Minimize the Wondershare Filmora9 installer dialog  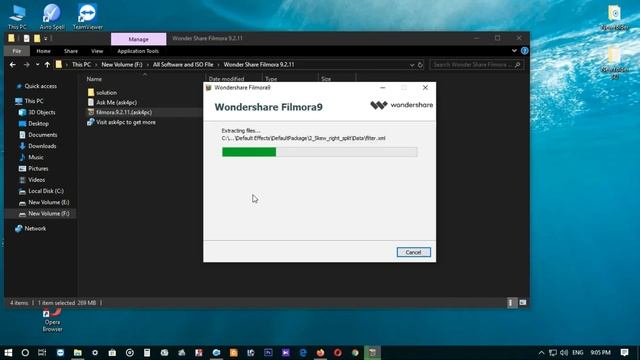coord(382,88)
